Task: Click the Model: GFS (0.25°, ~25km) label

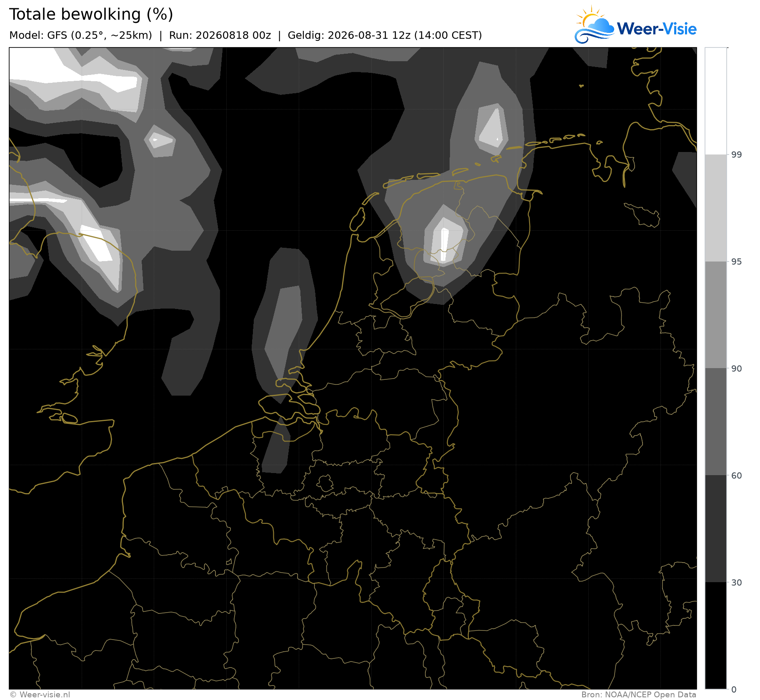Action: (80, 35)
